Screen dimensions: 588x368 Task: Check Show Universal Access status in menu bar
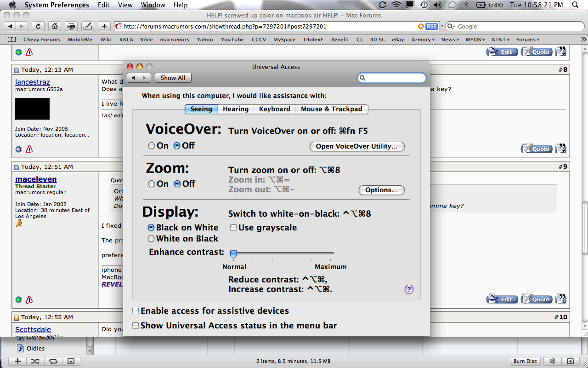[136, 326]
